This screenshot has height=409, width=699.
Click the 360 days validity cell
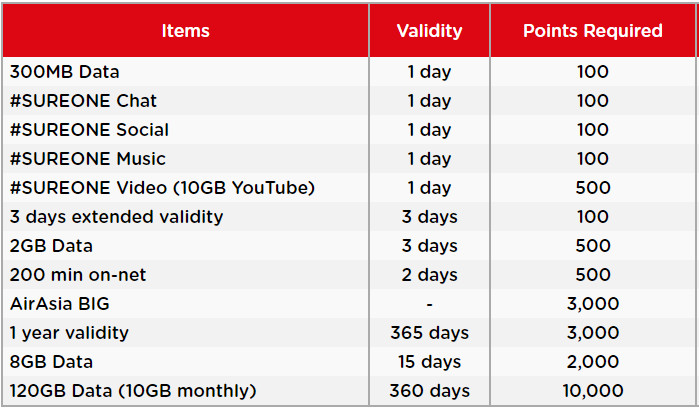click(x=429, y=391)
